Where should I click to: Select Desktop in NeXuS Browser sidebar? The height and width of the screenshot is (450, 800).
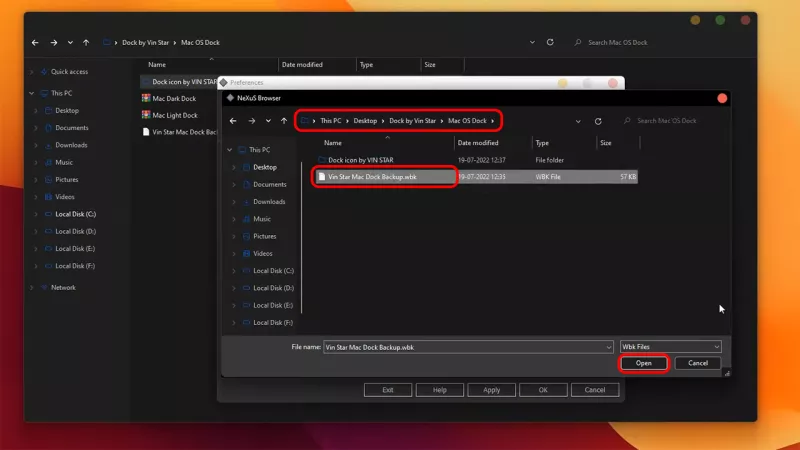click(x=265, y=167)
